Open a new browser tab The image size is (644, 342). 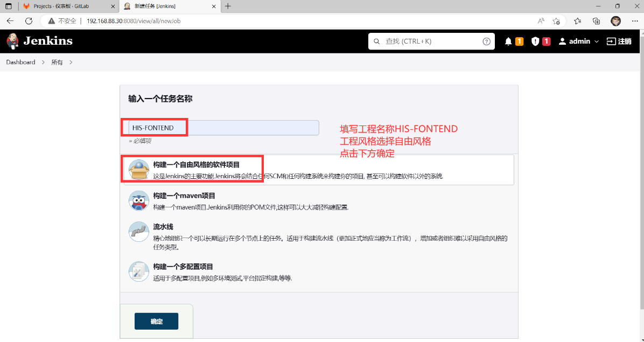point(228,6)
